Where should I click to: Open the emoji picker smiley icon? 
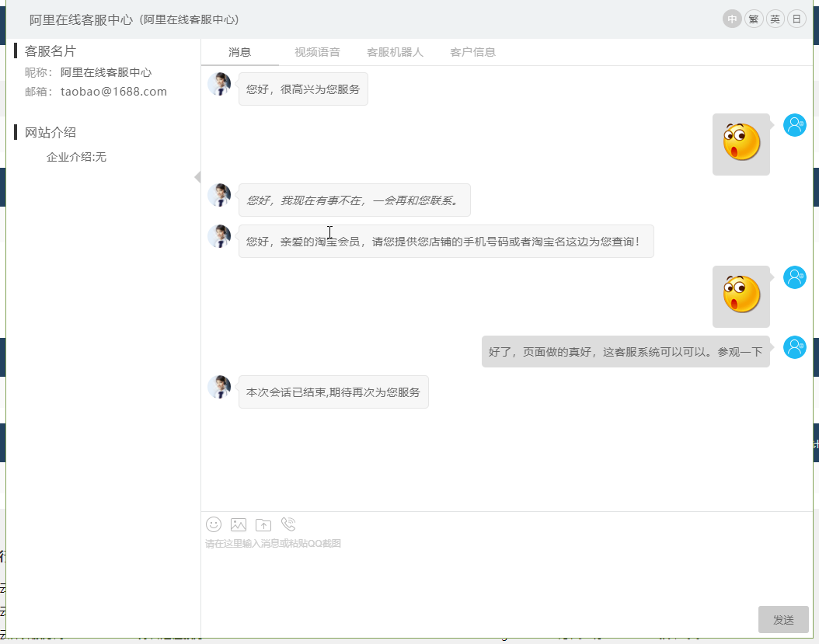pyautogui.click(x=214, y=524)
